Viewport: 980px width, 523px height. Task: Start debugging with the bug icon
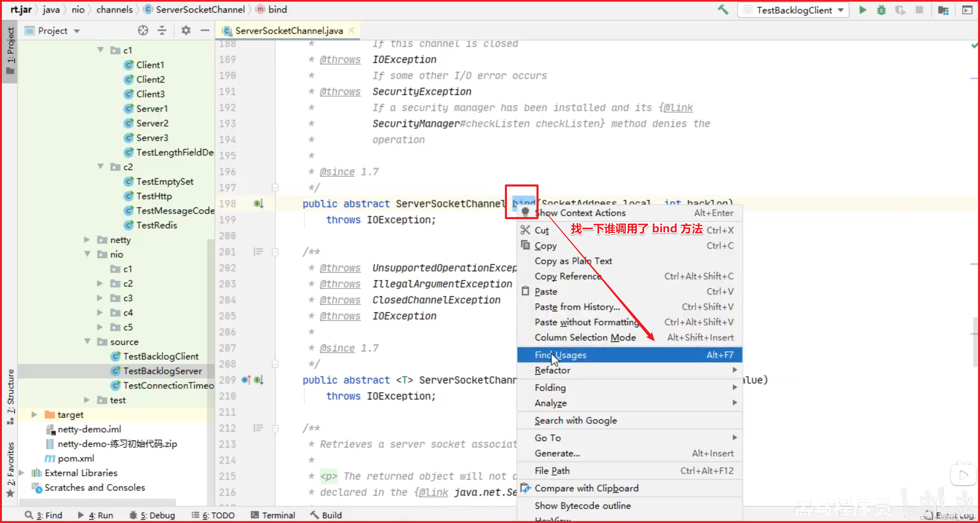(881, 10)
